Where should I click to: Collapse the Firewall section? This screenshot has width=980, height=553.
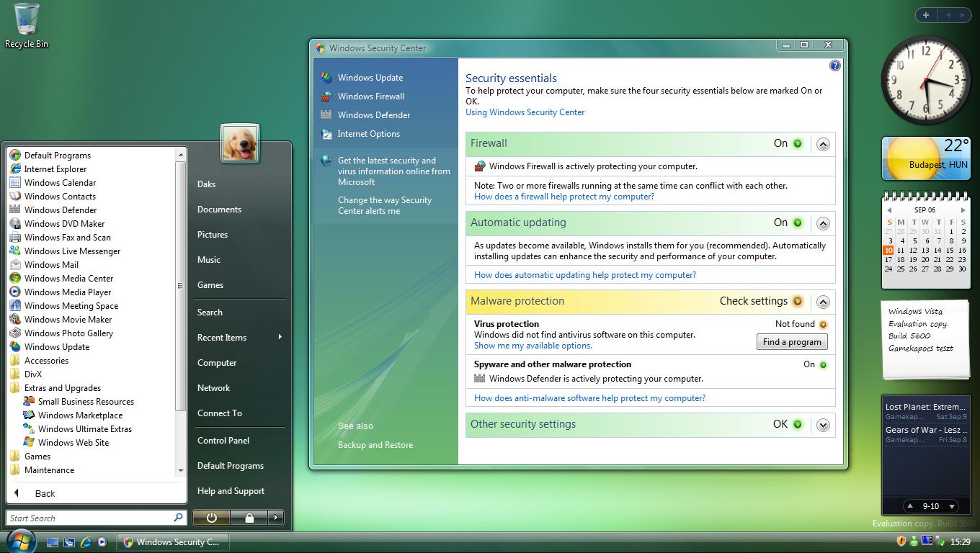823,144
